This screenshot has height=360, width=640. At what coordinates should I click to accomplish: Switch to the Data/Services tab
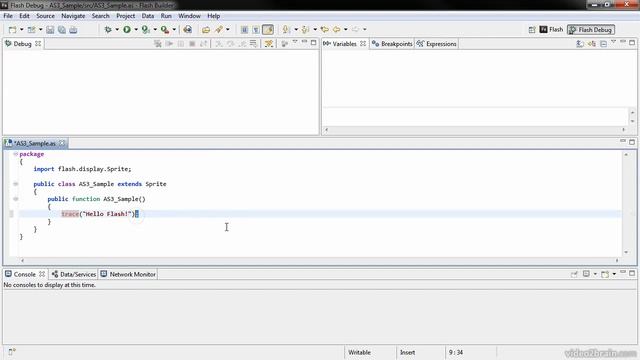(74, 274)
